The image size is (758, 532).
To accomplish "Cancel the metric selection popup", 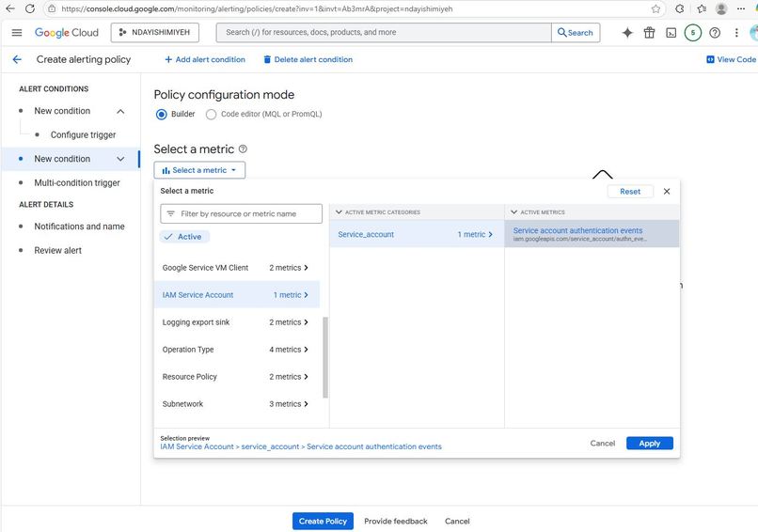I will tap(602, 444).
